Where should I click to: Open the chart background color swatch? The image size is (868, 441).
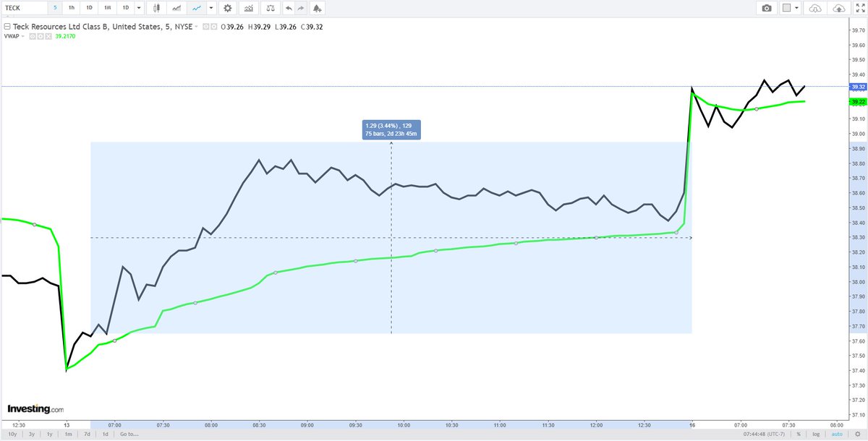pyautogui.click(x=786, y=9)
